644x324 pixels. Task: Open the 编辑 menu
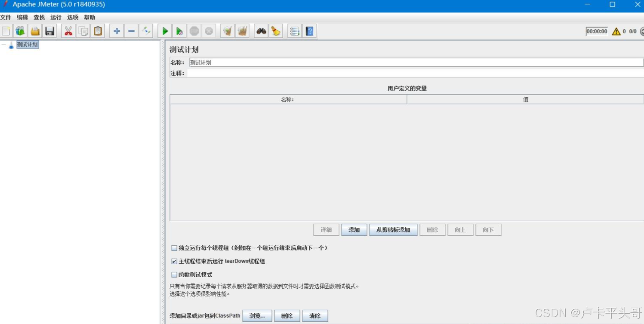(x=22, y=18)
